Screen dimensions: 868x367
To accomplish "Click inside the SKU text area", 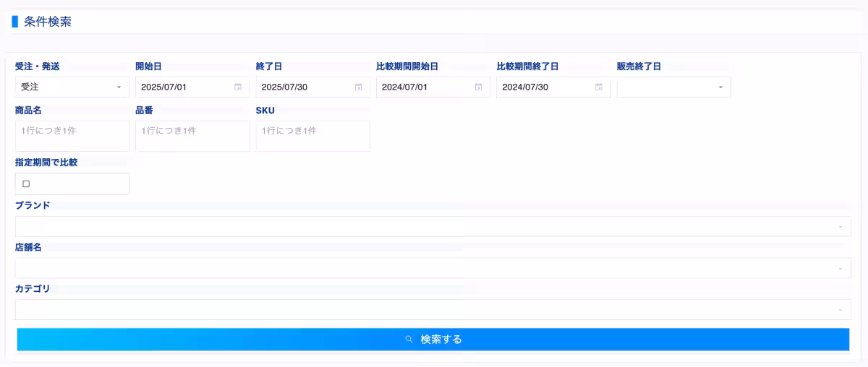I will click(x=312, y=136).
